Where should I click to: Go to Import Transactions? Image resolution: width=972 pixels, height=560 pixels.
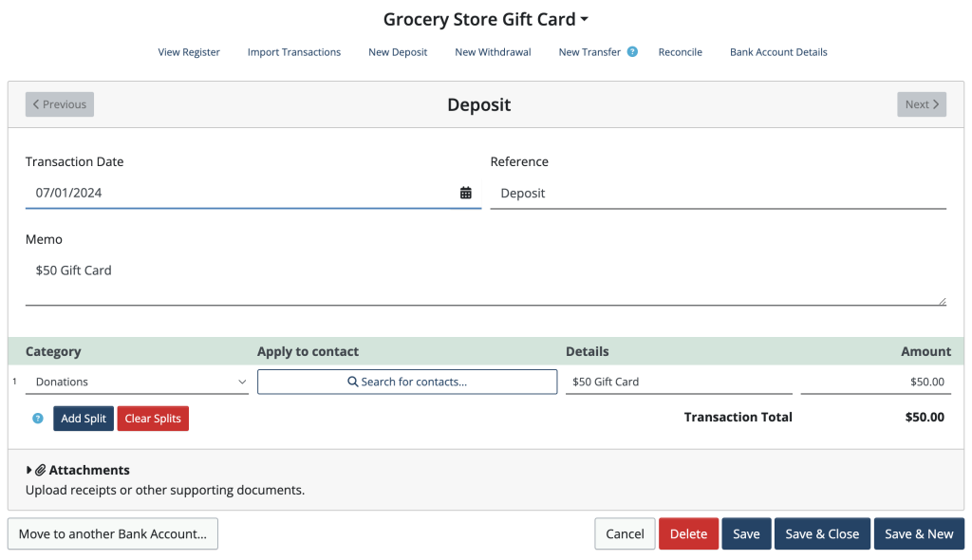pos(293,51)
